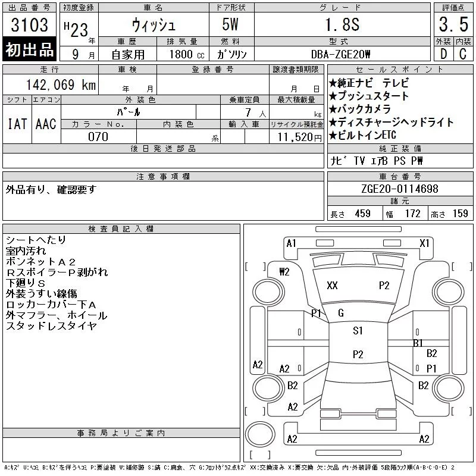This screenshot has width=476, height=476.
Task: Click the note スタッドレスタイヤ
Action: (x=51, y=326)
